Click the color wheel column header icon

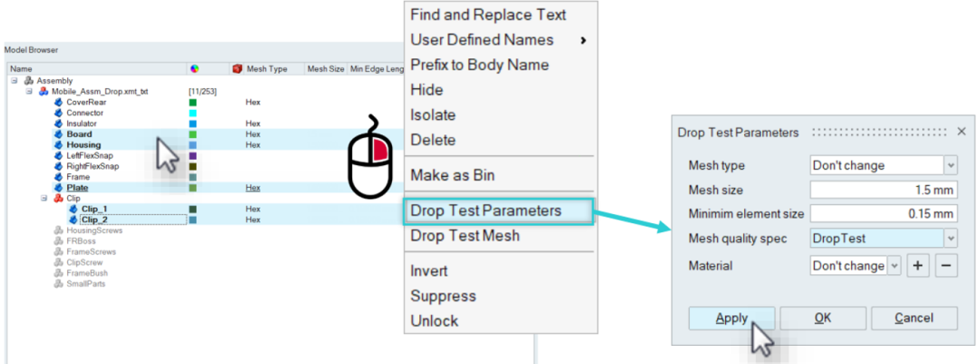(x=194, y=68)
